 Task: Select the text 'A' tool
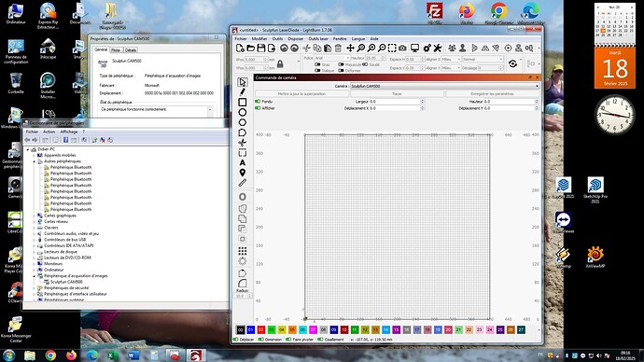[243, 162]
